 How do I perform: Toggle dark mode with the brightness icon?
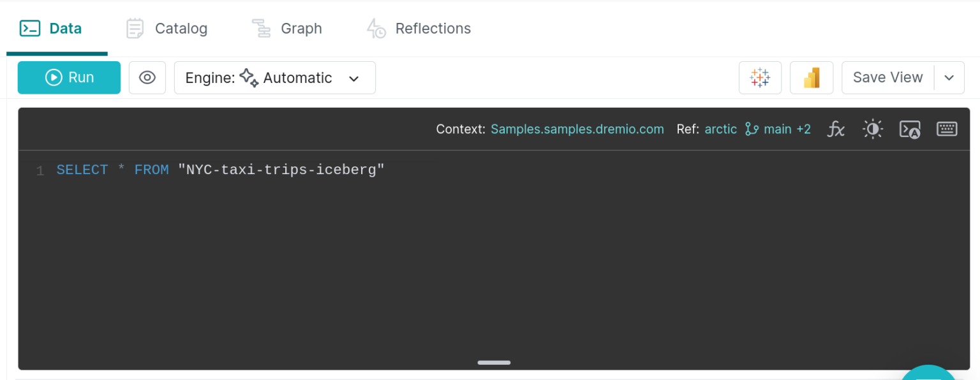[x=872, y=129]
